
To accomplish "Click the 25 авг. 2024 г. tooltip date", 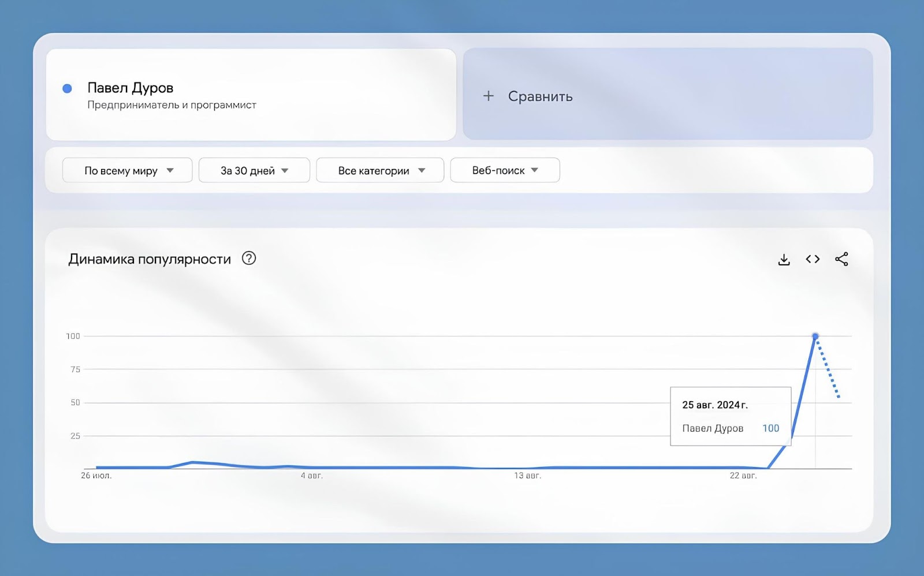I will pyautogui.click(x=715, y=405).
